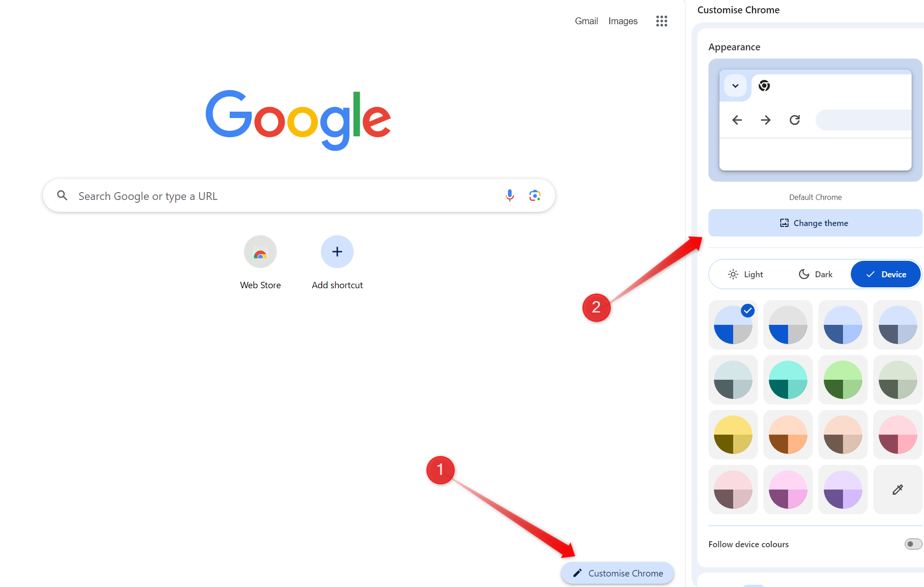Click the reload page icon
Viewport: 924px width, 587px height.
pyautogui.click(x=794, y=119)
